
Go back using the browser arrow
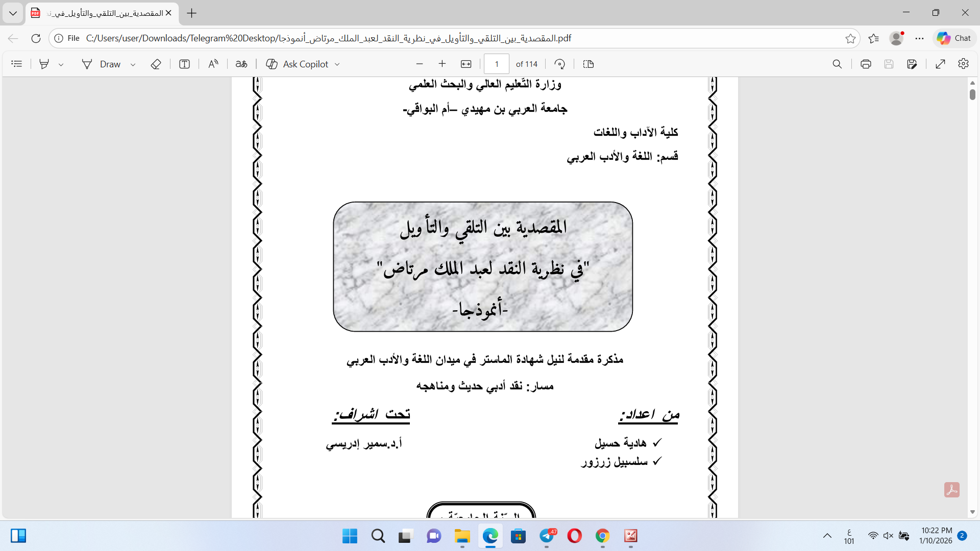coord(13,38)
